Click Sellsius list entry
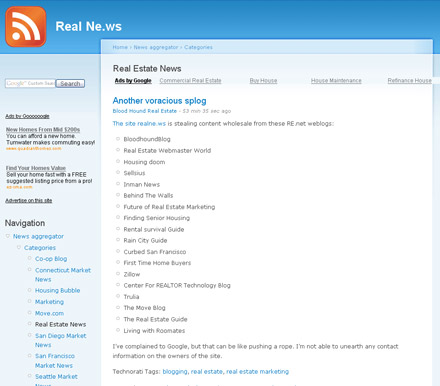The width and height of the screenshot is (440, 386). pyautogui.click(x=134, y=173)
